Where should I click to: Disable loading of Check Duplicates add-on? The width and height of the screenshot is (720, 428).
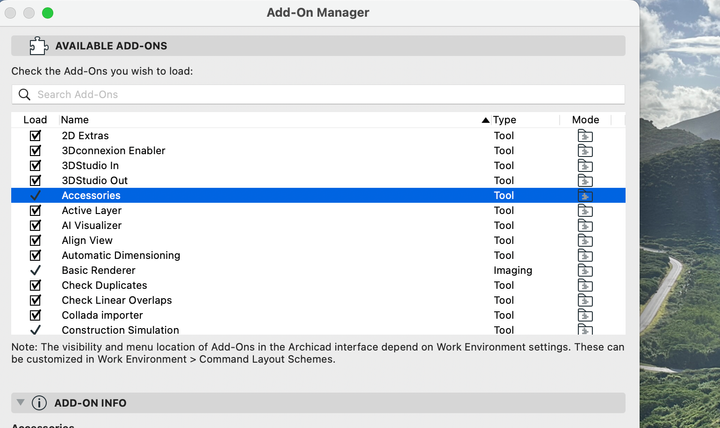pos(35,286)
